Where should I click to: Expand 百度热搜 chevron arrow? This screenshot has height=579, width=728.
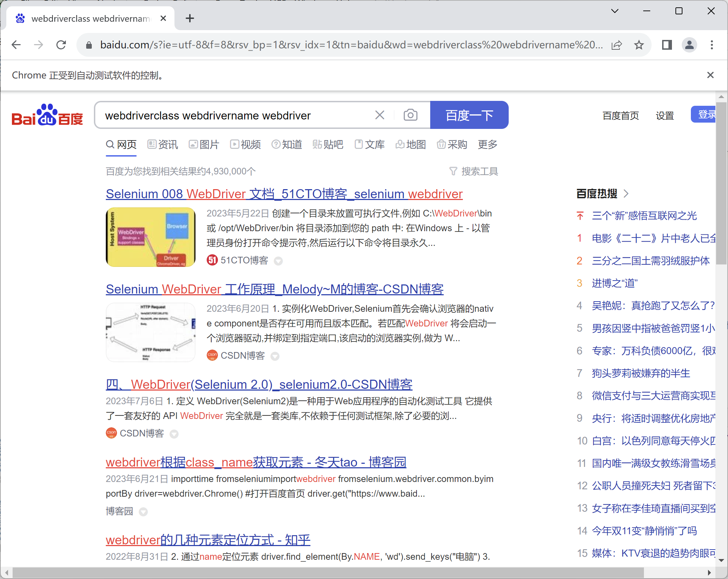626,194
